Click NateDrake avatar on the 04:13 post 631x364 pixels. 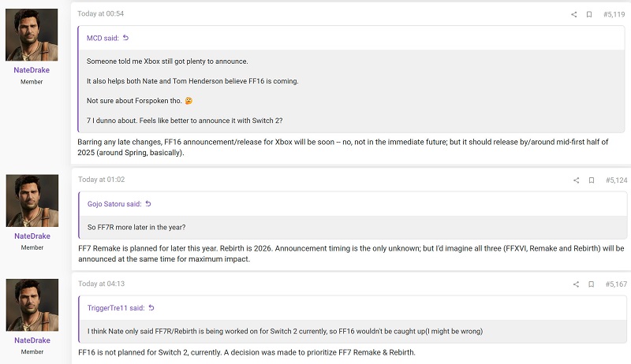click(32, 305)
